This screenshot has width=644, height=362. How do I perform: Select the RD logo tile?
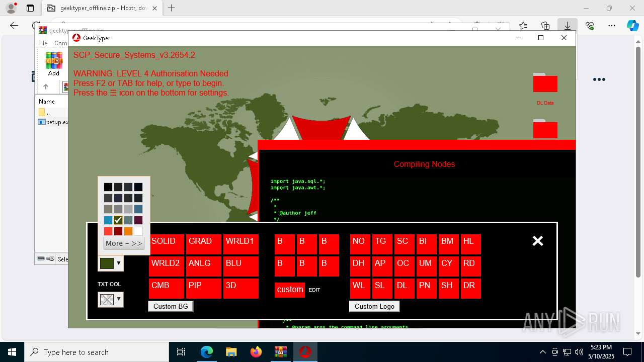(470, 266)
